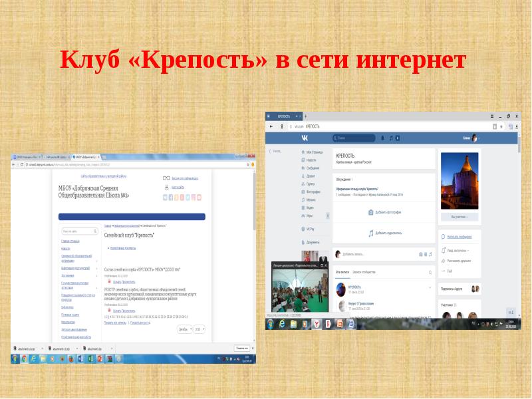Click the fortress tower group photo
The height and width of the screenshot is (399, 532).
(460, 181)
